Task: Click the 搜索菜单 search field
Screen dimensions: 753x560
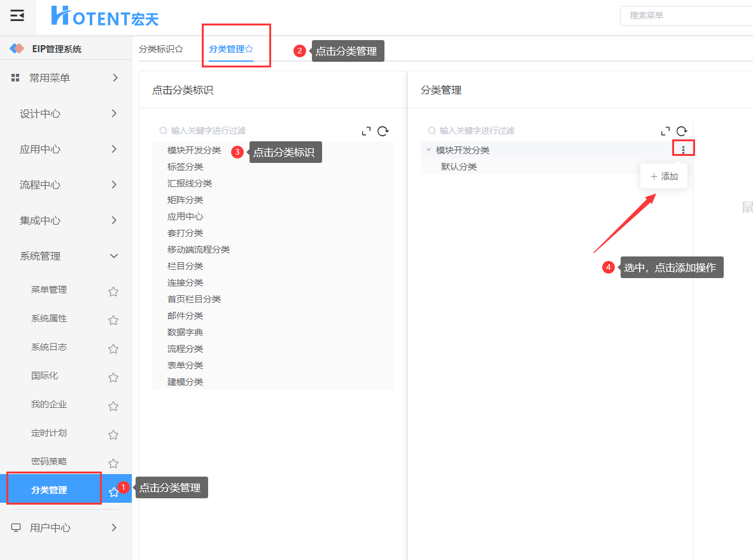Action: click(687, 15)
